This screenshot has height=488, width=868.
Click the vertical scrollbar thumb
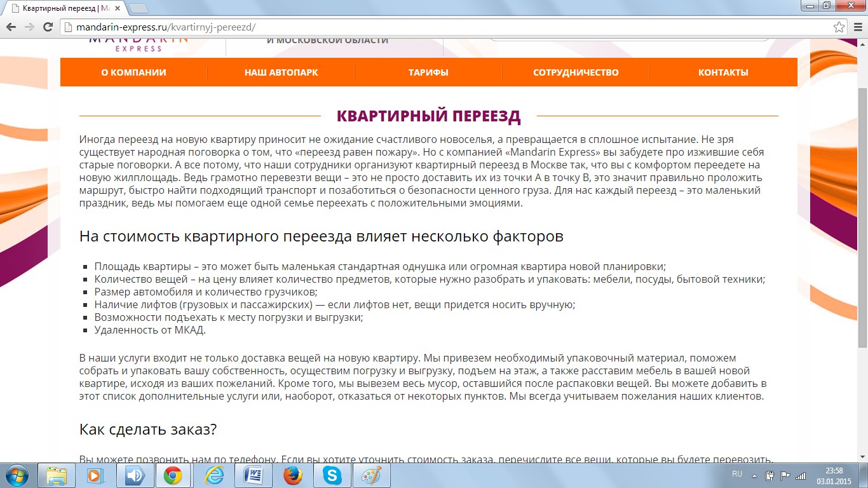tap(862, 217)
